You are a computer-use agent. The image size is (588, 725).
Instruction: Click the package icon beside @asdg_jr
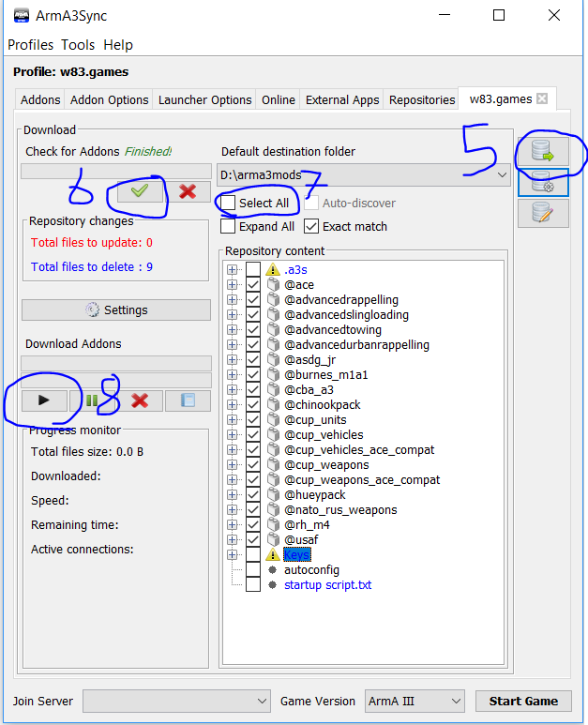pos(274,359)
